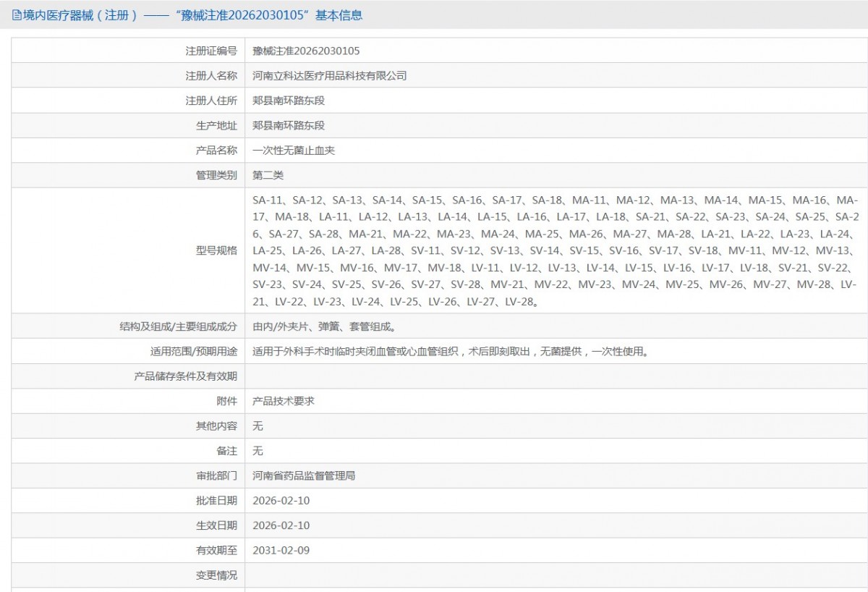Click the 备注 row label
This screenshot has height=592, width=868.
tap(226, 451)
